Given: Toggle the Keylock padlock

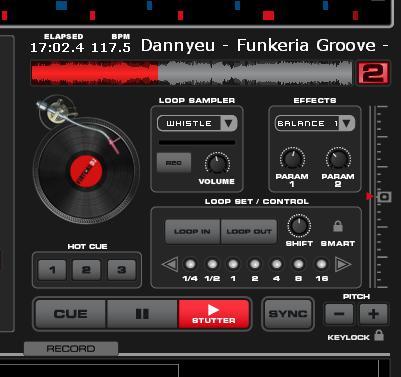Looking at the screenshot, I should (x=379, y=336).
